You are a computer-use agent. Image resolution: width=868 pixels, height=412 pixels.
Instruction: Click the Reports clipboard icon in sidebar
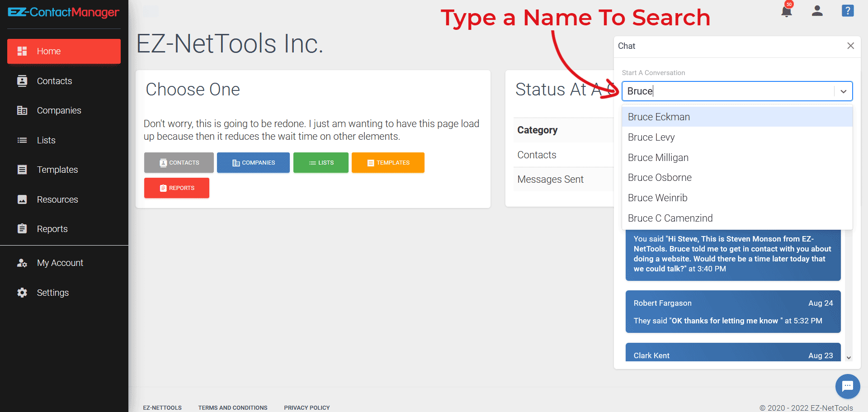[22, 229]
